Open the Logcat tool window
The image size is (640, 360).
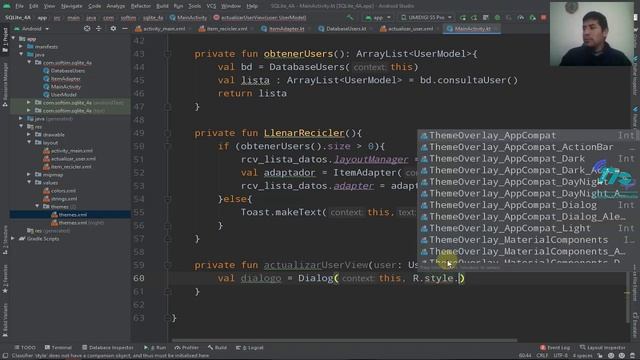point(249,348)
